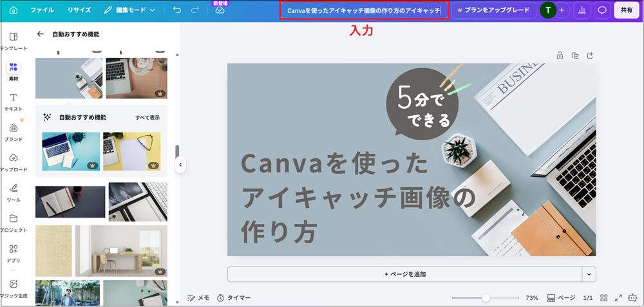Open the テンプレート sidebar tab
Image resolution: width=644 pixels, height=307 pixels.
click(x=14, y=41)
